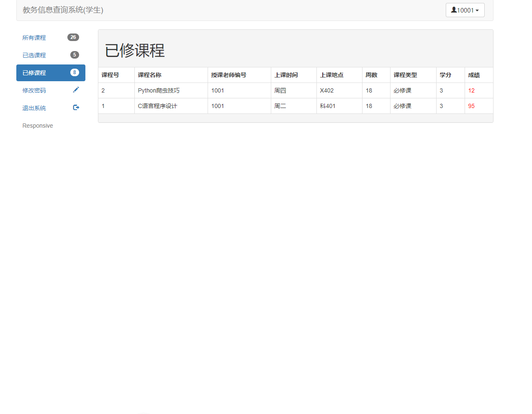Click the 26 badge next to 所有课程
532x414 pixels.
point(73,37)
